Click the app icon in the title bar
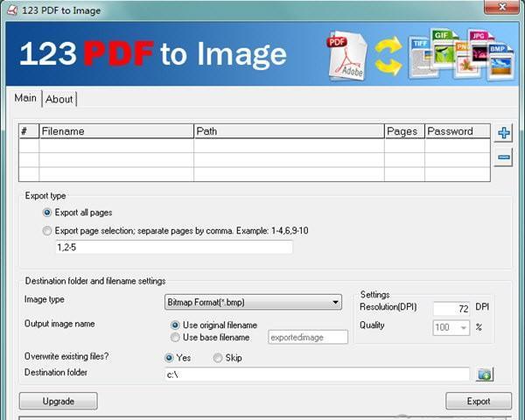 click(x=12, y=10)
